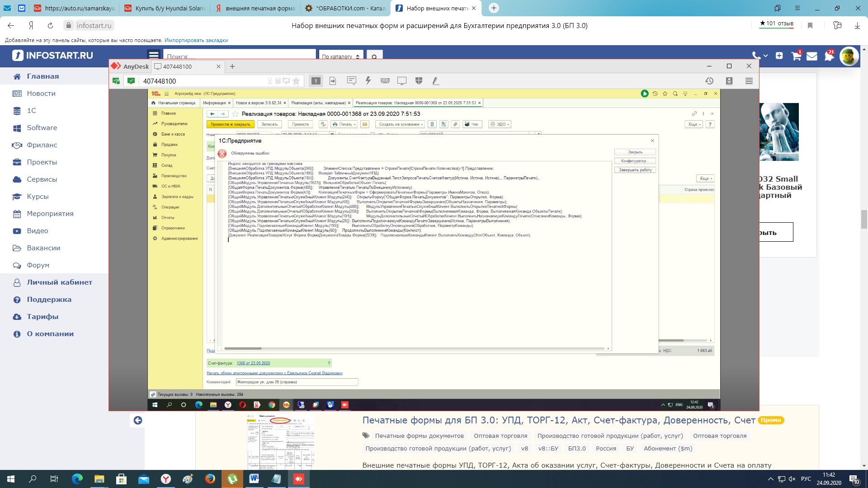Start AnyDesk whiteboard pen tool

[435, 81]
